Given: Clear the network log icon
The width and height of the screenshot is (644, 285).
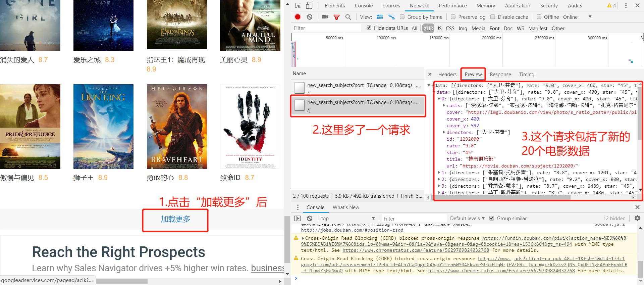Looking at the screenshot, I should point(310,17).
